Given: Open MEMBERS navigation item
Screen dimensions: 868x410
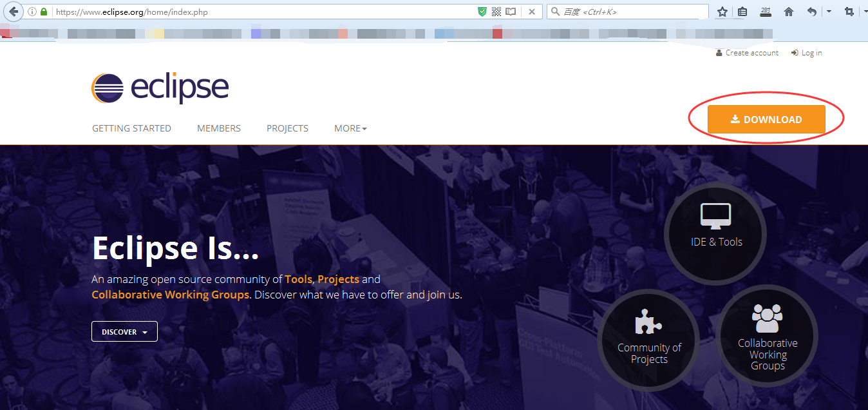Looking at the screenshot, I should pyautogui.click(x=219, y=128).
